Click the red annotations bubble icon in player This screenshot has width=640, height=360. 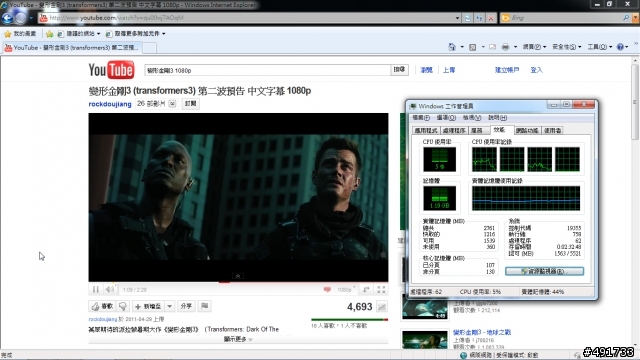tap(327, 289)
